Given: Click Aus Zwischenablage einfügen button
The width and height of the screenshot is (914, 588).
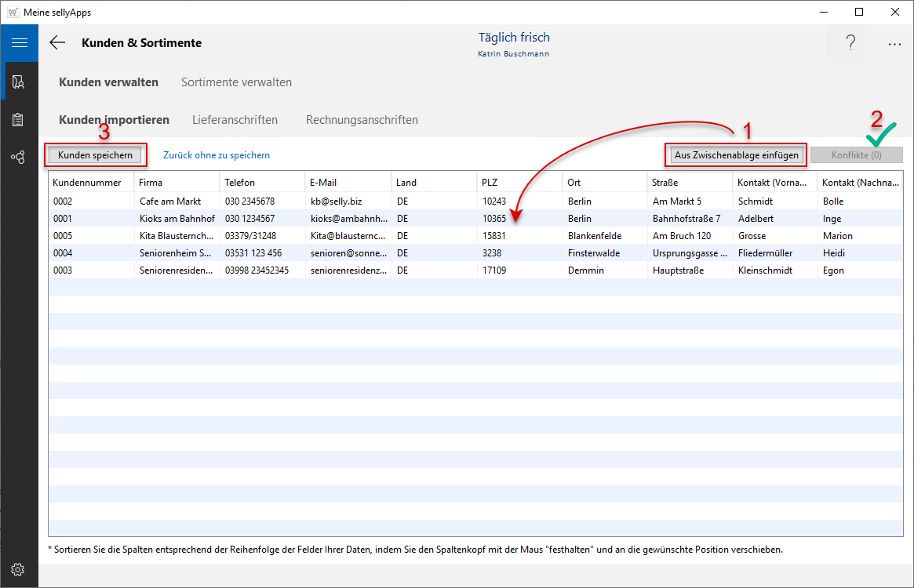Looking at the screenshot, I should click(736, 155).
